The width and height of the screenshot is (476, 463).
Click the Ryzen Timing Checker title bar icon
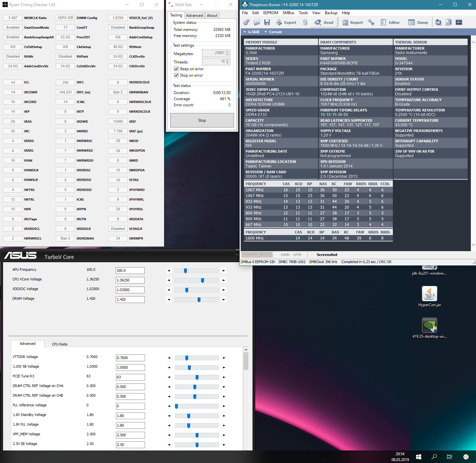click(5, 5)
